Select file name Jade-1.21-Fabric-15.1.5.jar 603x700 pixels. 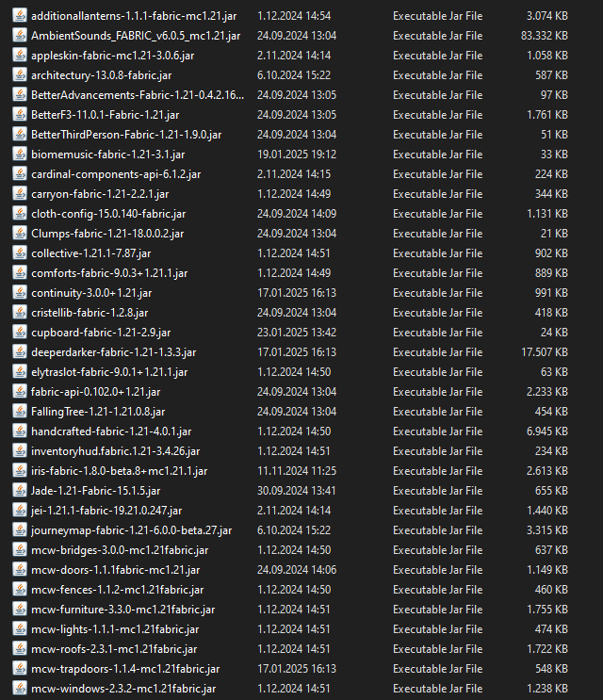[x=95, y=491]
